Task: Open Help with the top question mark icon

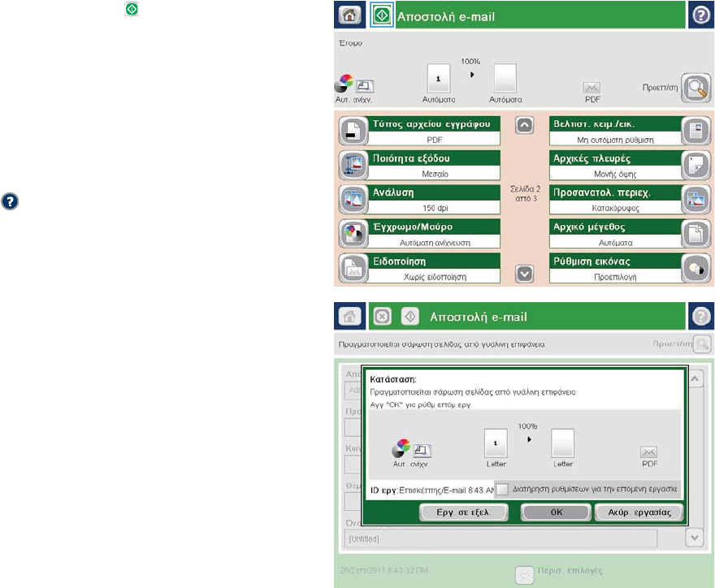Action: coord(700,16)
